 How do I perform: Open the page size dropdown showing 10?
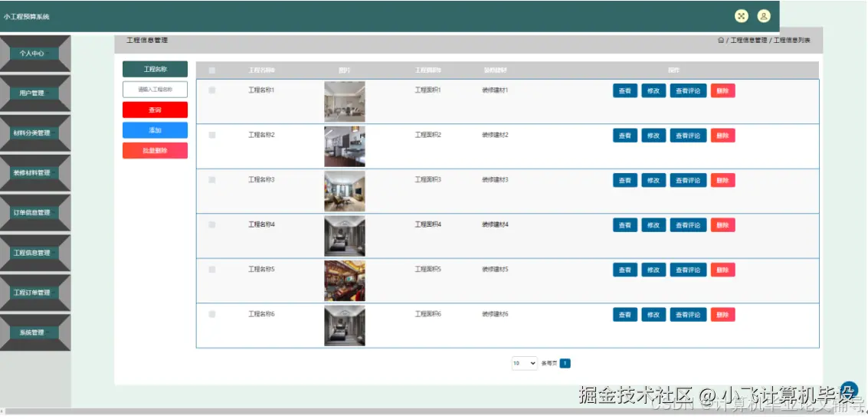(524, 363)
